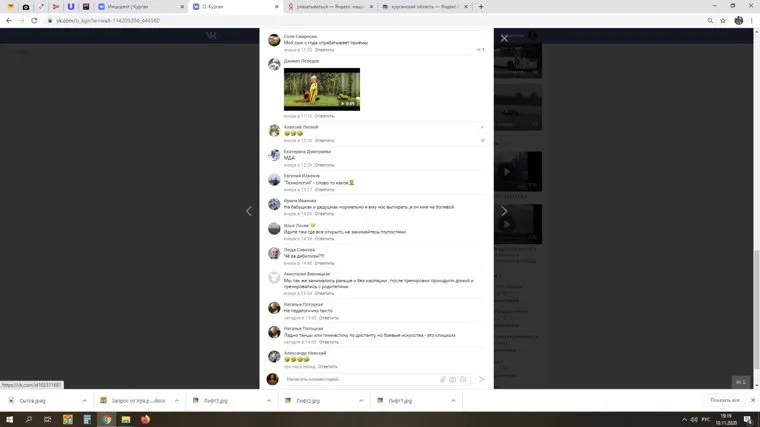
Task: Go to previous post with left arrow
Action: 249,211
